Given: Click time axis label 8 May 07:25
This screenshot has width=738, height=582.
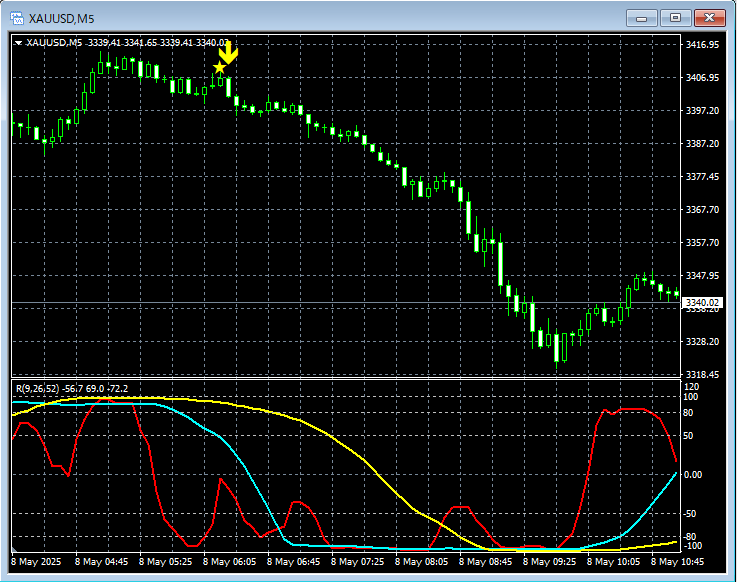Looking at the screenshot, I should (357, 562).
